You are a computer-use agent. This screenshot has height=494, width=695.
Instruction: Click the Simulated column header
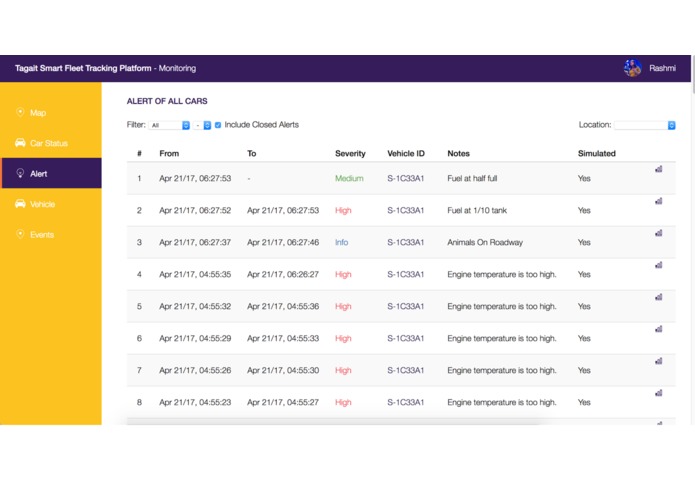point(597,153)
